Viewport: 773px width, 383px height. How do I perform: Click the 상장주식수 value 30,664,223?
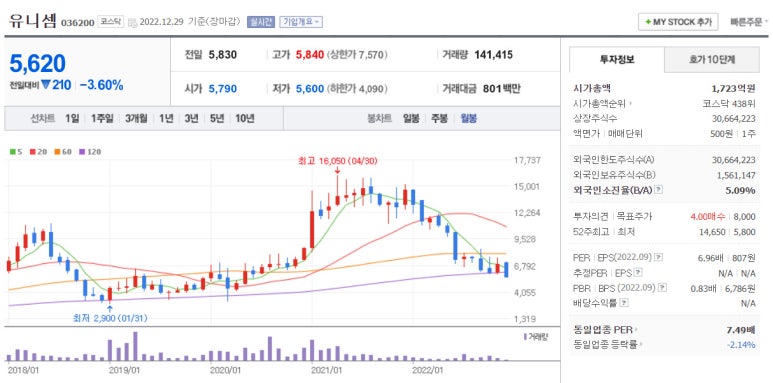pyautogui.click(x=734, y=118)
